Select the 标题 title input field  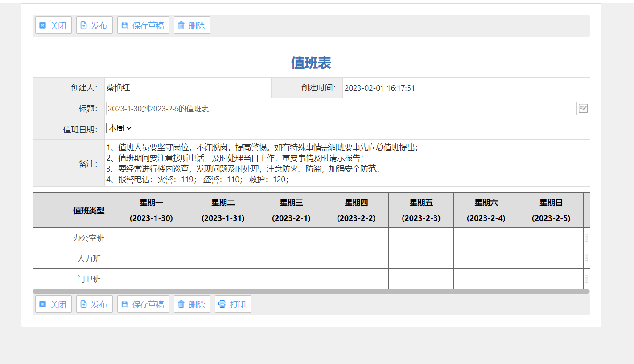312,108
